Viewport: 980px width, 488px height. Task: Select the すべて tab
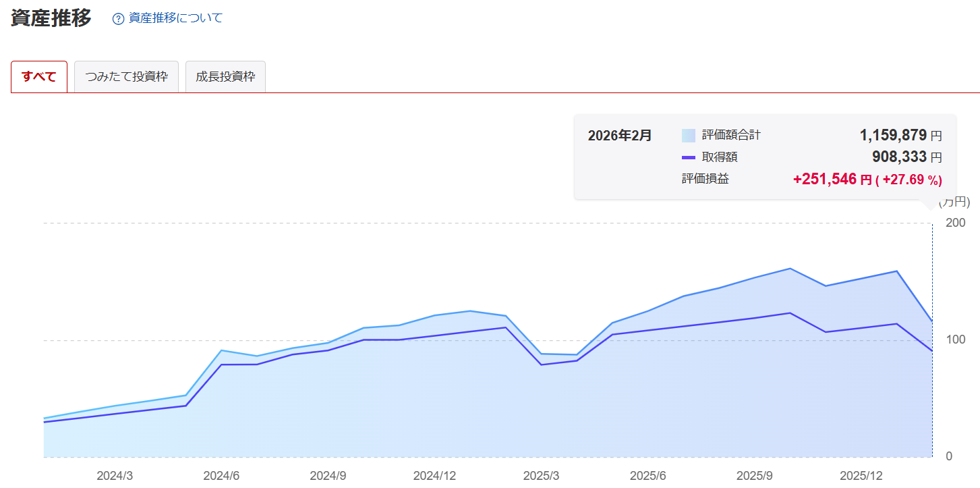click(x=39, y=76)
